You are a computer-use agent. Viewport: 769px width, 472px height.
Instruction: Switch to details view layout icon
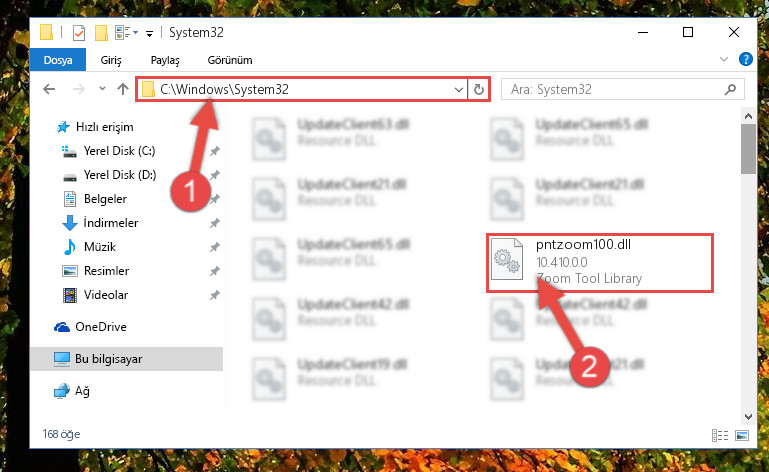coord(719,435)
